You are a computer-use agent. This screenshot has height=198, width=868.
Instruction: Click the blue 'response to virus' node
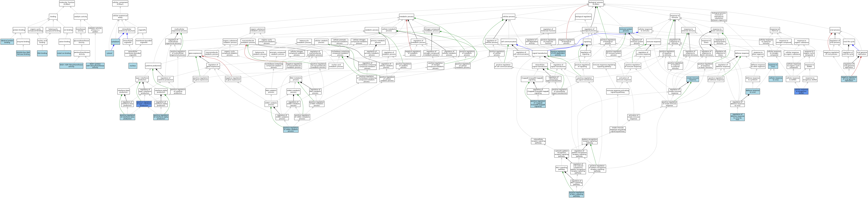pos(773,66)
